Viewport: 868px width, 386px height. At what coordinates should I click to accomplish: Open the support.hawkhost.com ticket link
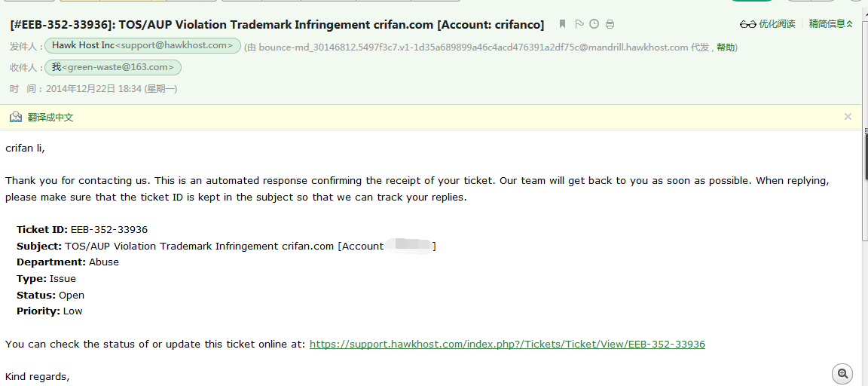coord(507,345)
